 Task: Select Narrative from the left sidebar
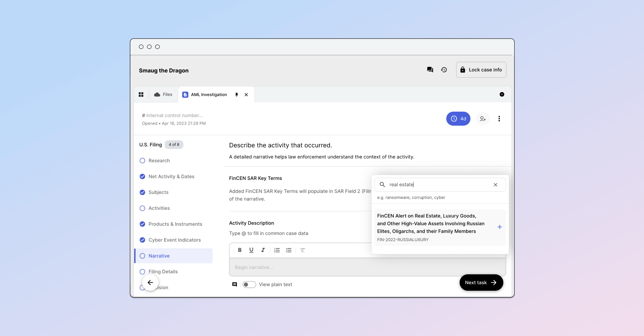[x=159, y=256]
